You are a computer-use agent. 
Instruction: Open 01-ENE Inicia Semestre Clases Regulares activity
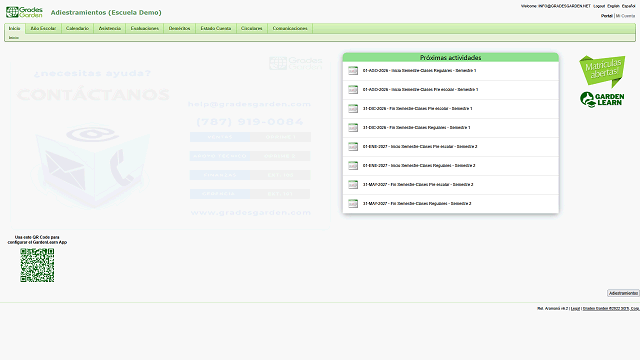tap(419, 165)
